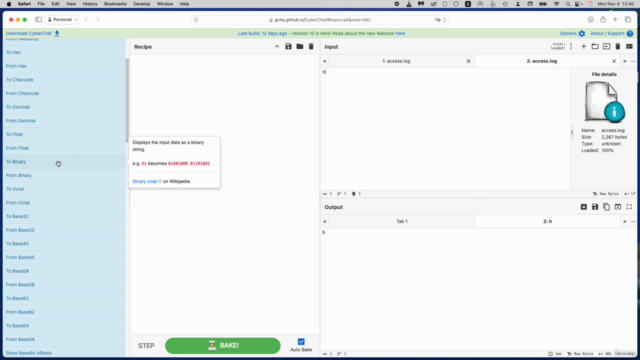Screen dimensions: 640x360
Task: Close input tab 1: access.log
Action: click(468, 61)
